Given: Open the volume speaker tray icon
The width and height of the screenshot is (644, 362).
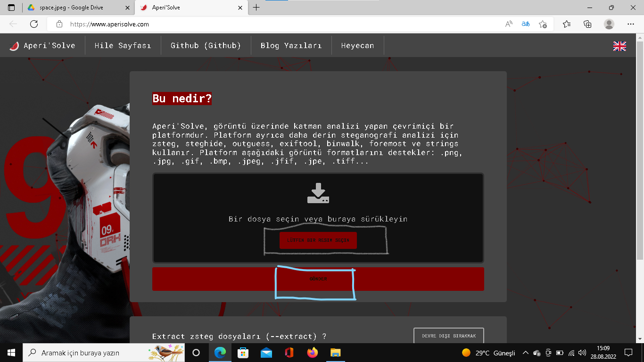Looking at the screenshot, I should tap(582, 353).
